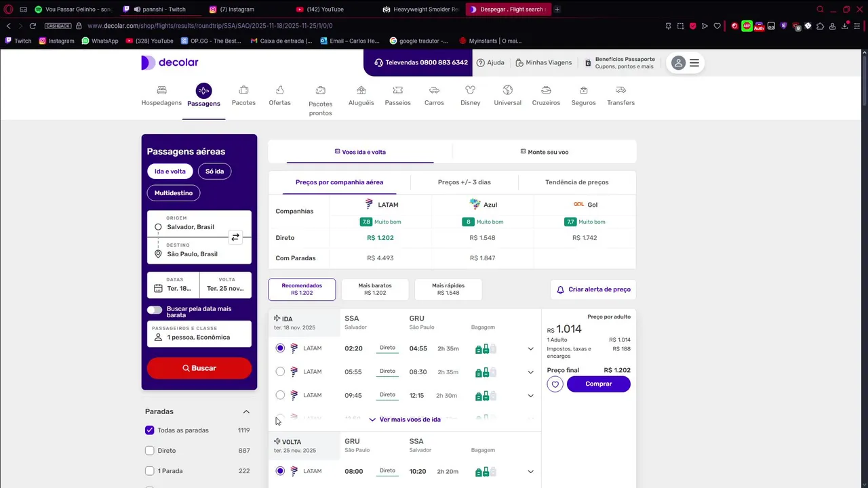Open the Passeios category icon
This screenshot has width=868, height=488.
[x=397, y=90]
